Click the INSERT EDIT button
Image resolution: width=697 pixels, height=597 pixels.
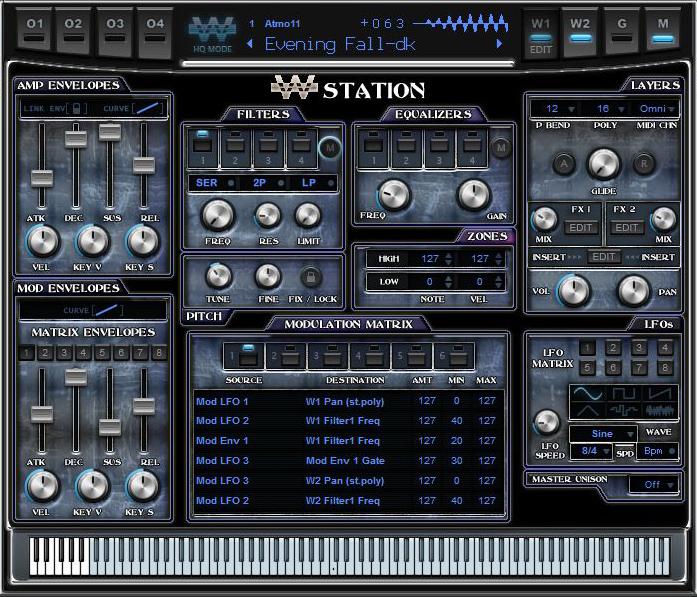[x=603, y=256]
